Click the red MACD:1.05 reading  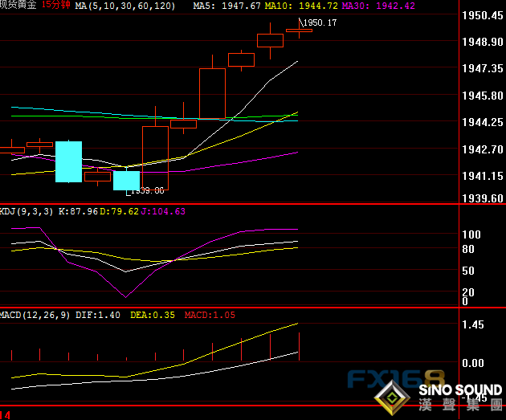(x=210, y=315)
